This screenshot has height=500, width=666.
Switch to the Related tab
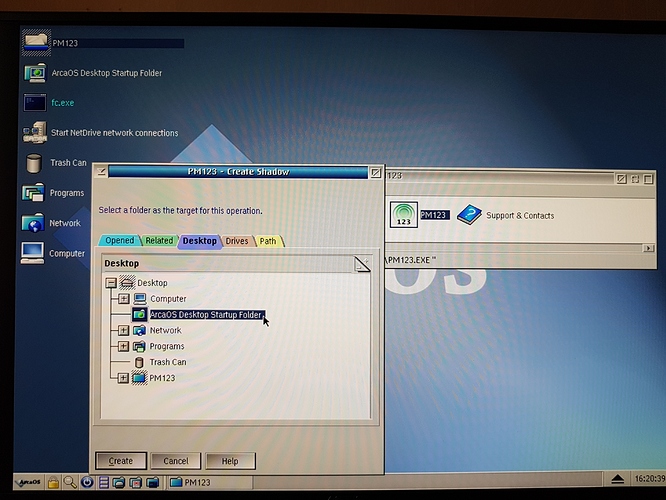159,240
